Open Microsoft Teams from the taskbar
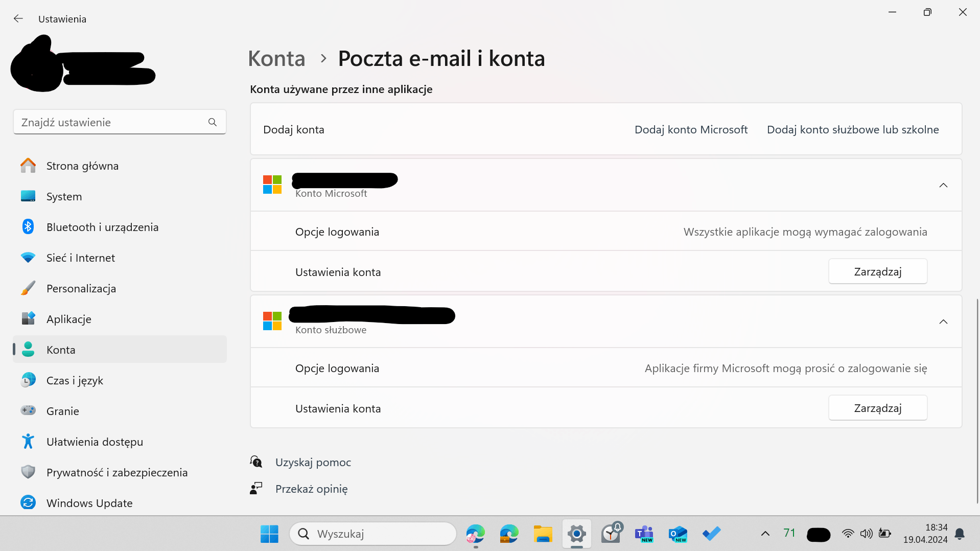The height and width of the screenshot is (551, 980). tap(644, 534)
